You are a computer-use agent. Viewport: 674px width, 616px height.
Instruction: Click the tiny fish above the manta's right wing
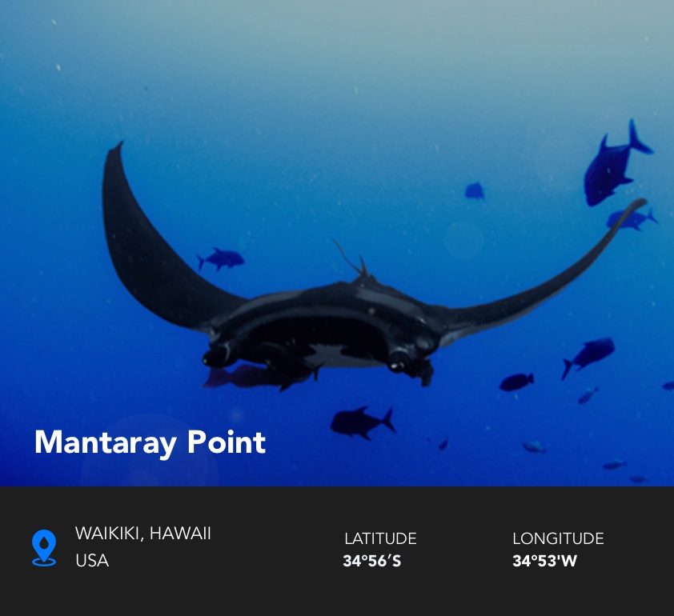(x=475, y=190)
